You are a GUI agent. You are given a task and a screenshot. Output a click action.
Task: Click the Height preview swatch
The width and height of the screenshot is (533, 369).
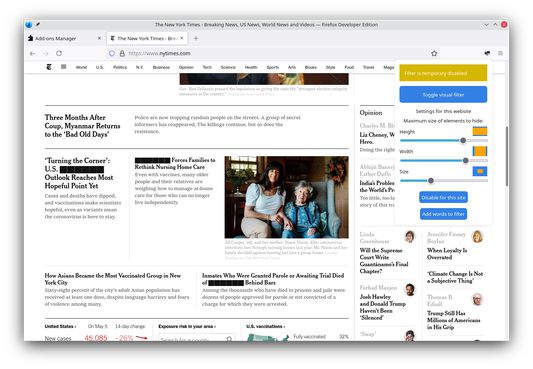coord(480,131)
